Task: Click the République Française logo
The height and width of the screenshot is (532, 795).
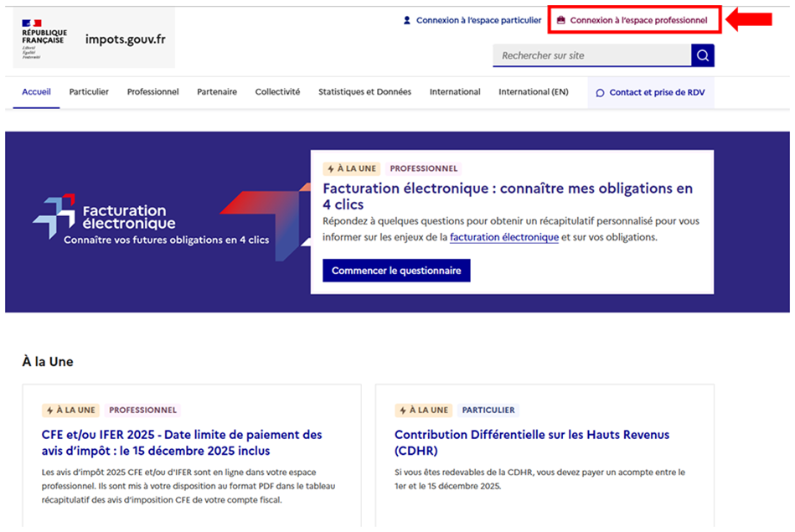Action: 45,39
